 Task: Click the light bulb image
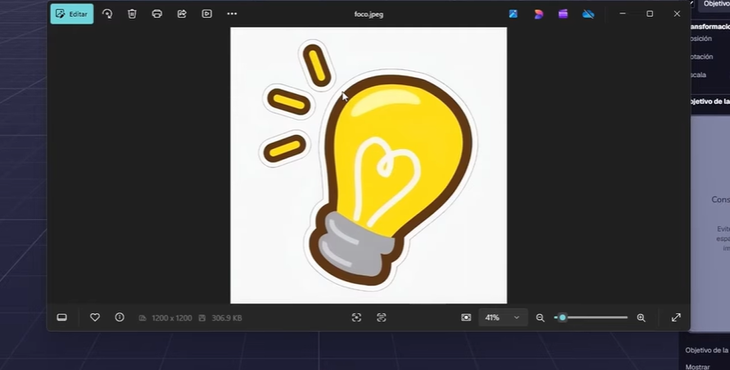pos(369,165)
